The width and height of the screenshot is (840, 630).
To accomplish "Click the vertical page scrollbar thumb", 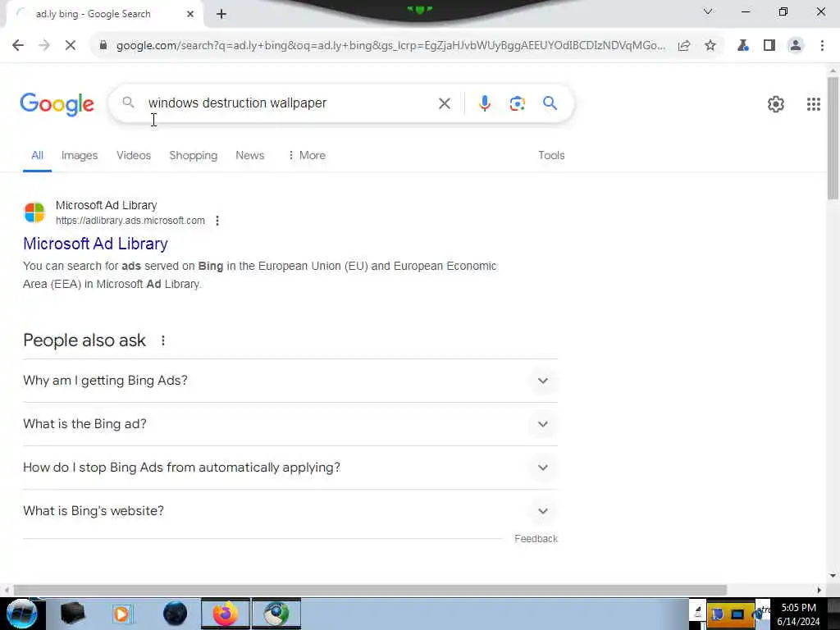I will [833, 138].
